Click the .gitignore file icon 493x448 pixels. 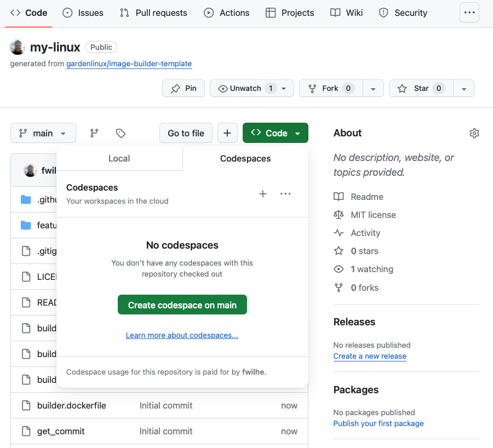(x=26, y=251)
